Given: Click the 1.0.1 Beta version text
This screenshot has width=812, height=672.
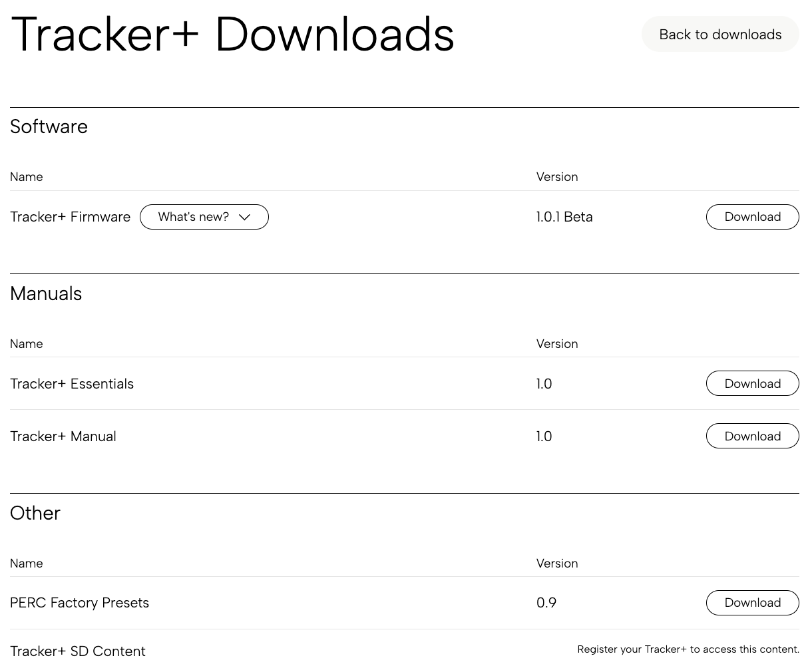Looking at the screenshot, I should [564, 217].
